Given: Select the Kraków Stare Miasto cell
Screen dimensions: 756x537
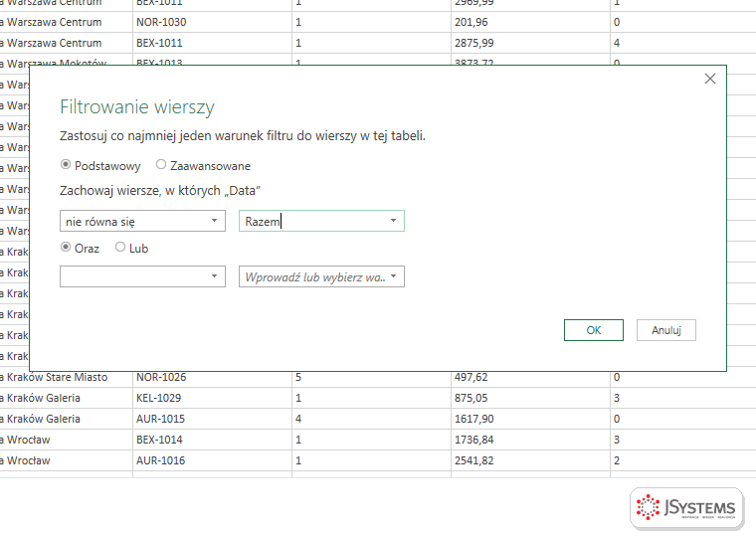Looking at the screenshot, I should tap(66, 377).
